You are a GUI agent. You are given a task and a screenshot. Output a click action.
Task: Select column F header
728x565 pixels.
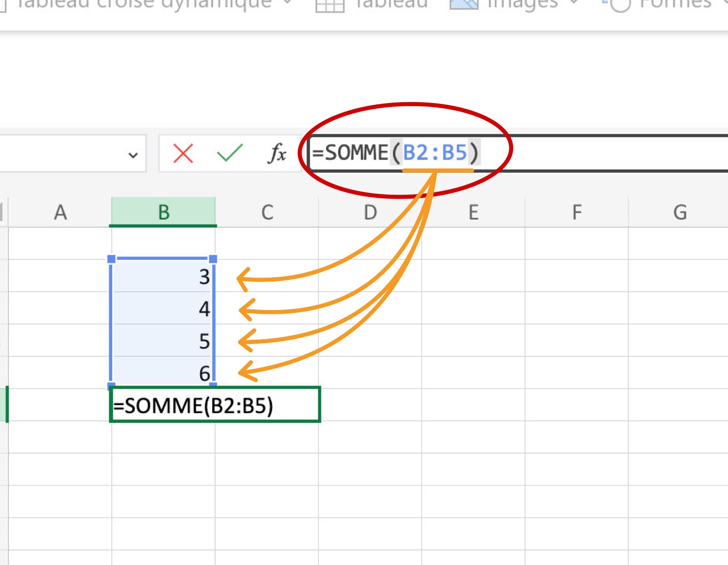pos(576,212)
